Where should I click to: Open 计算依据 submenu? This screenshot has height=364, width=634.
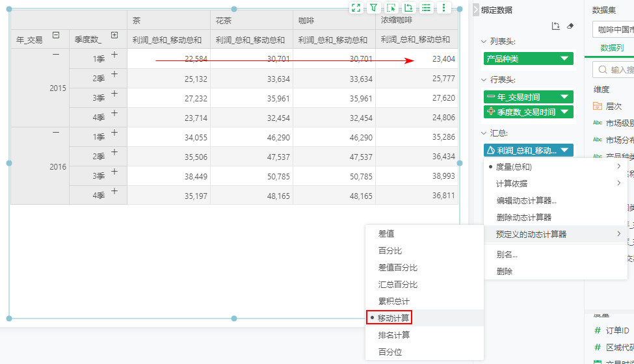click(555, 183)
